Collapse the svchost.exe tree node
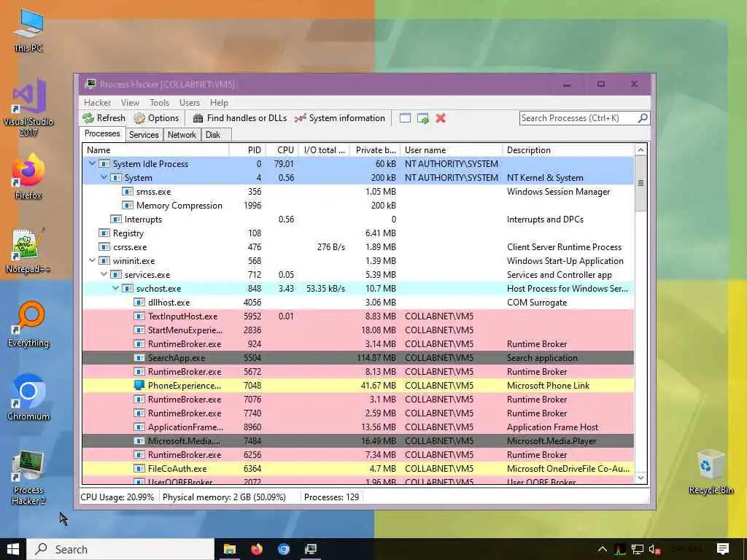This screenshot has height=560, width=747. (115, 288)
